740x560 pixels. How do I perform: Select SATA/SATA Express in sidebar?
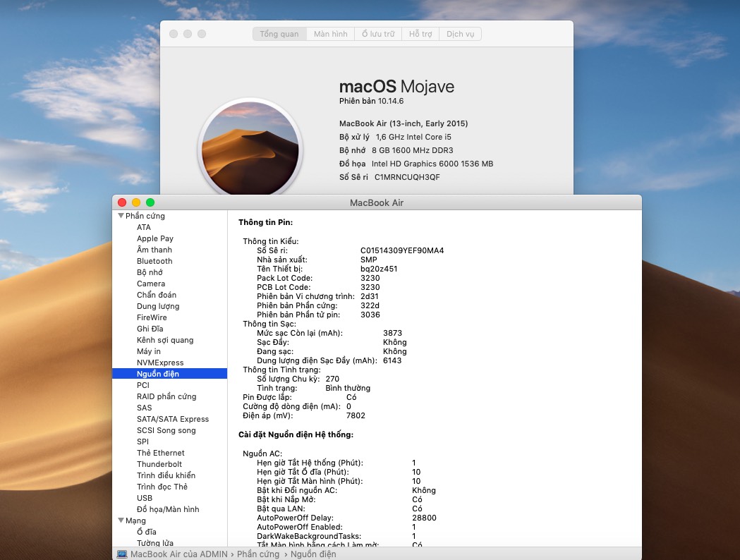pyautogui.click(x=173, y=419)
